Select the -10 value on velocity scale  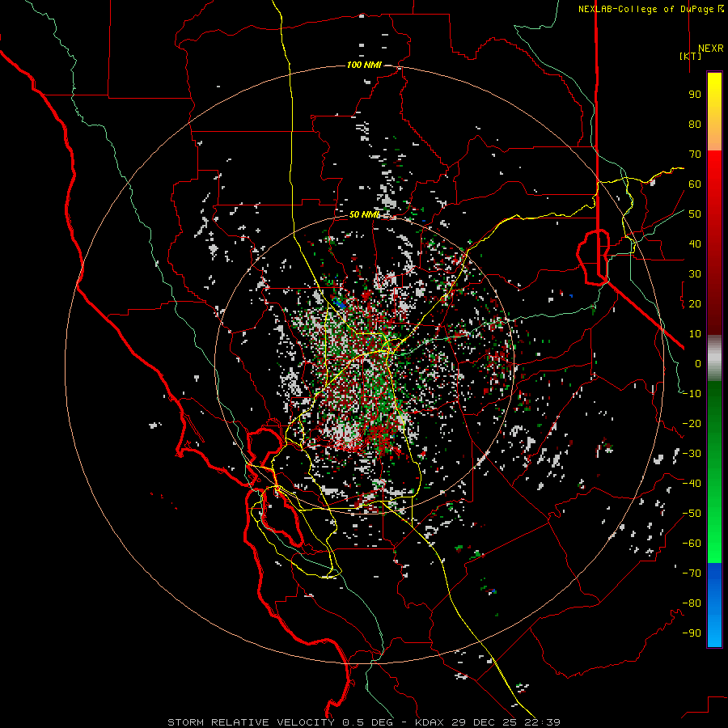(692, 394)
